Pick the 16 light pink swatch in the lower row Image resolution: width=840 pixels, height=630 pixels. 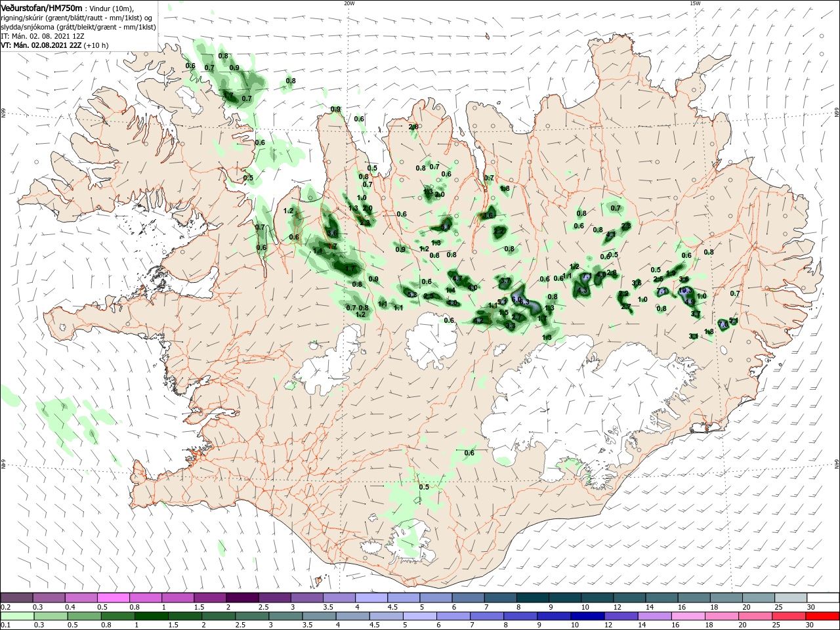688,616
